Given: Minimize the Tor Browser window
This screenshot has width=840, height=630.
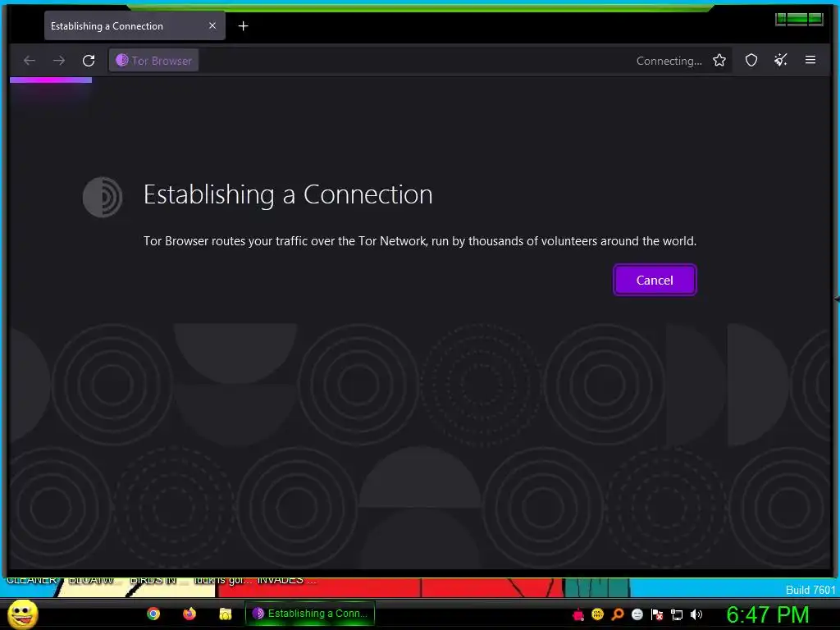Looking at the screenshot, I should pos(781,20).
